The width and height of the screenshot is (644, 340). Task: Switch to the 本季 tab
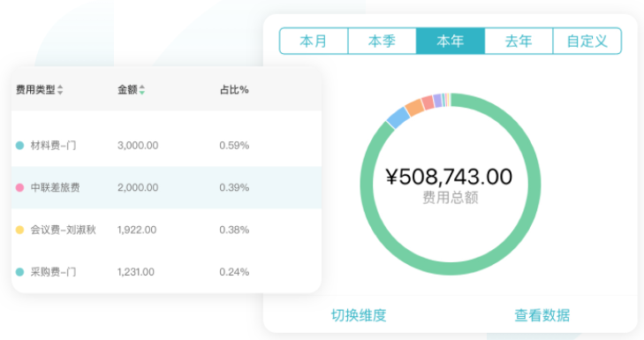(x=382, y=41)
